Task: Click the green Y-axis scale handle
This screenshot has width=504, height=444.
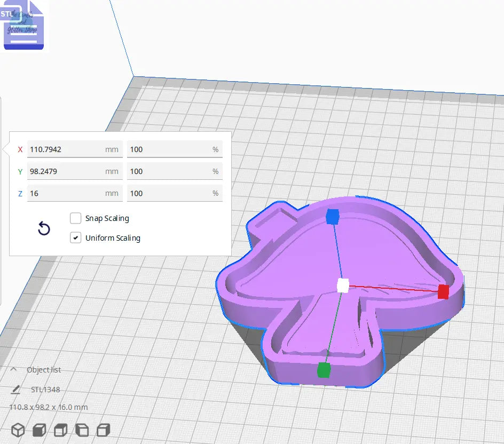Action: [325, 369]
